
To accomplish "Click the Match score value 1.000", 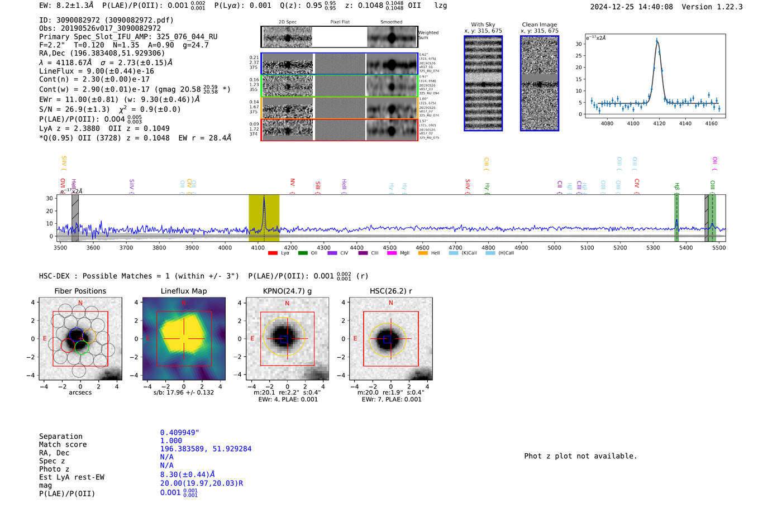I will point(171,440).
